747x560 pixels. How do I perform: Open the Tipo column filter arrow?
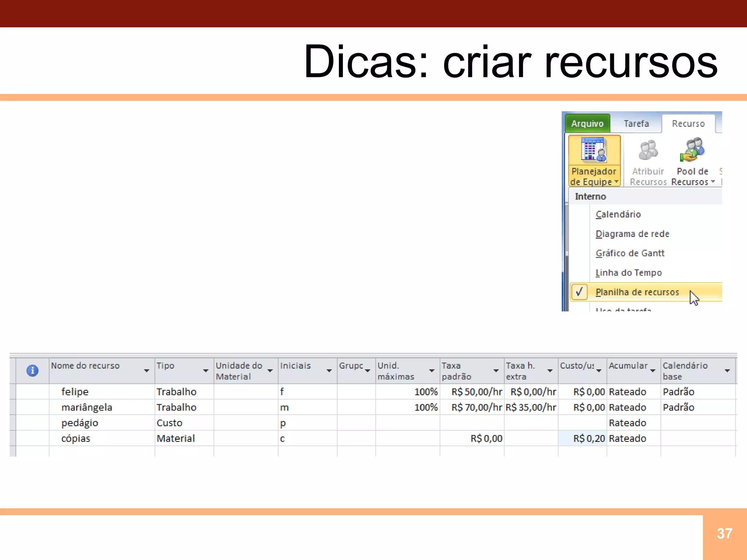tap(206, 370)
